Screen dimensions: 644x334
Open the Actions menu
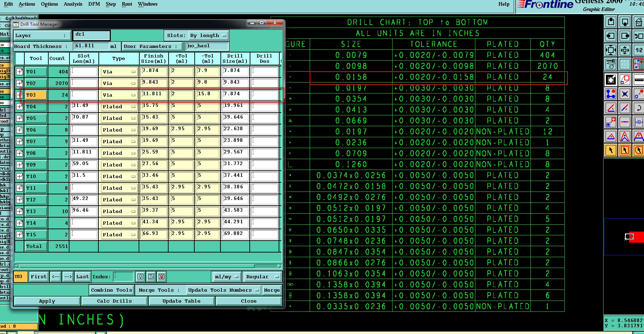pos(27,4)
